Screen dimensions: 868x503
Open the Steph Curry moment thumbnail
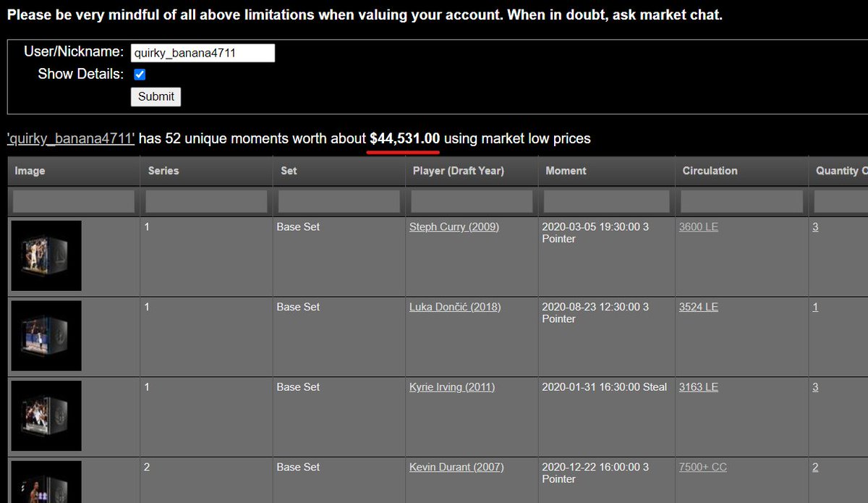[x=46, y=256]
